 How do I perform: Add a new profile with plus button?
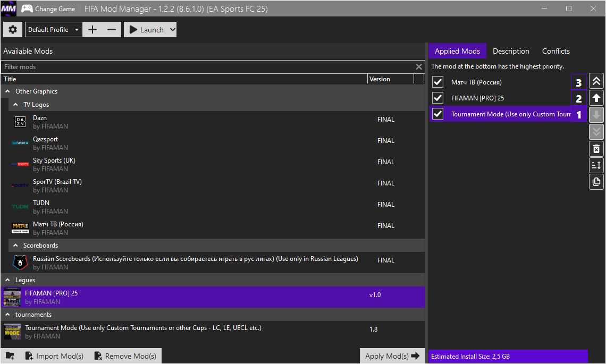tap(92, 30)
